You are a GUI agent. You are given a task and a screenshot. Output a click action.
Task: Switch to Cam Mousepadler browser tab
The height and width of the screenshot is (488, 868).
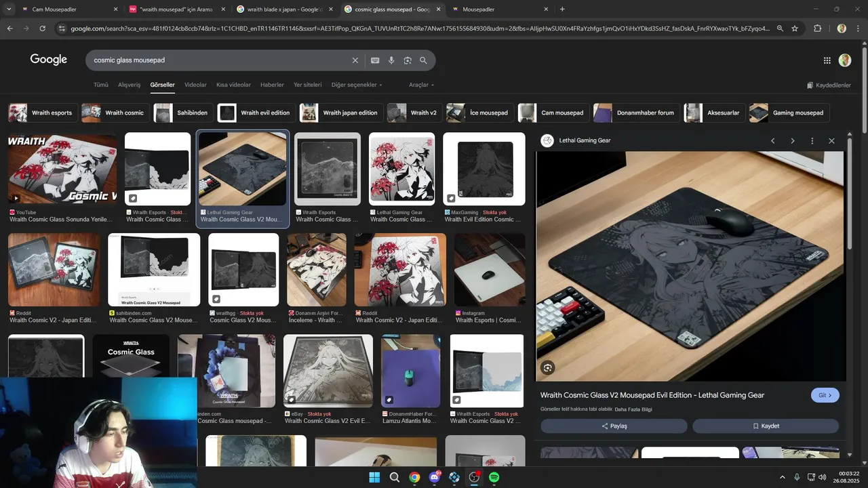[x=68, y=9]
